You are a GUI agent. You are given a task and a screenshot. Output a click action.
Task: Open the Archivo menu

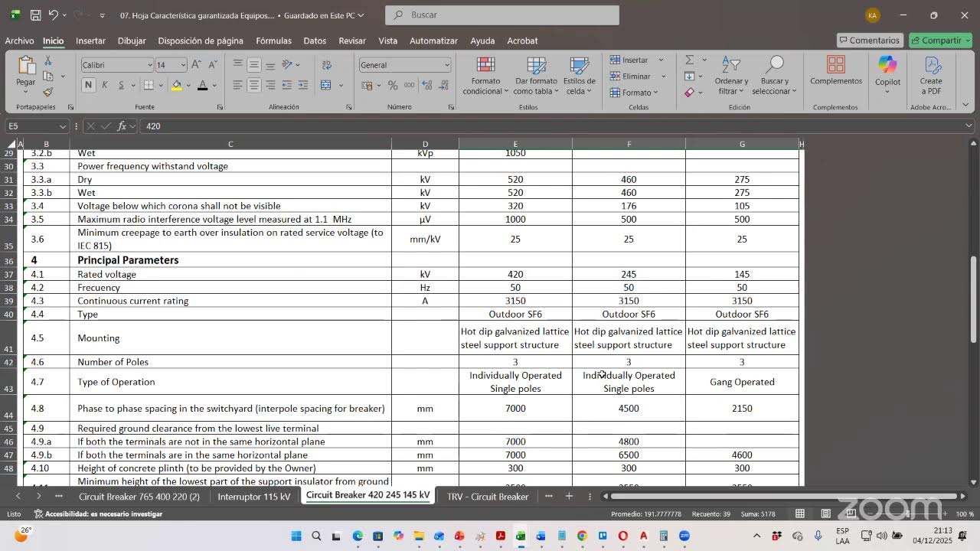[19, 41]
